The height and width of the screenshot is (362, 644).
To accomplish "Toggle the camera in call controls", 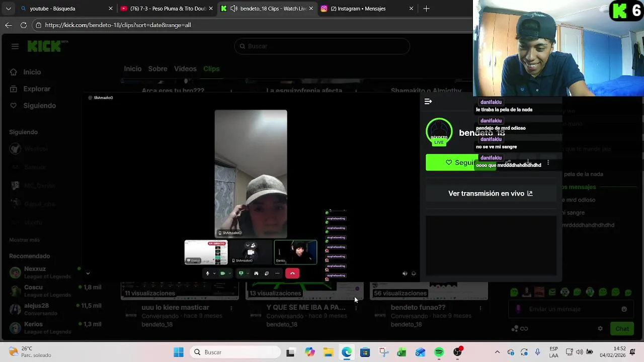I will (x=223, y=274).
